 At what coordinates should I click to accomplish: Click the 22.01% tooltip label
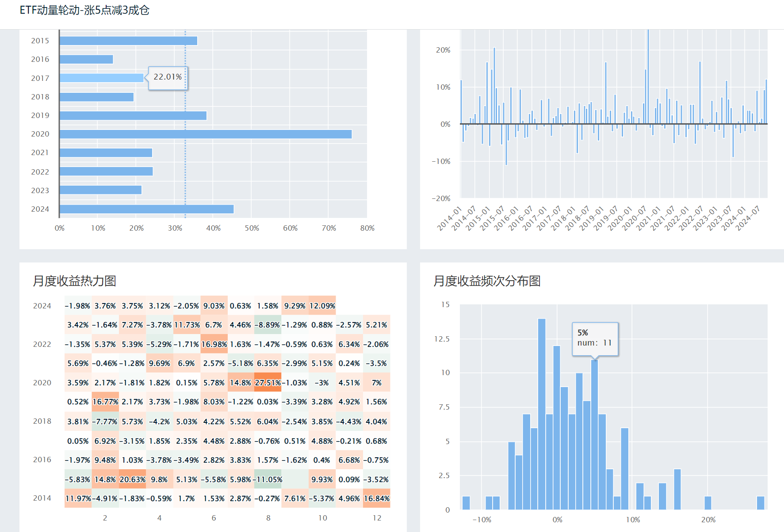[168, 77]
